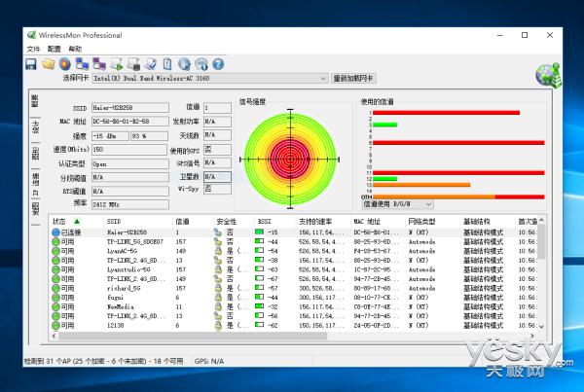Open the 配置 menu
Screen dimensions: 584x392
pos(54,49)
